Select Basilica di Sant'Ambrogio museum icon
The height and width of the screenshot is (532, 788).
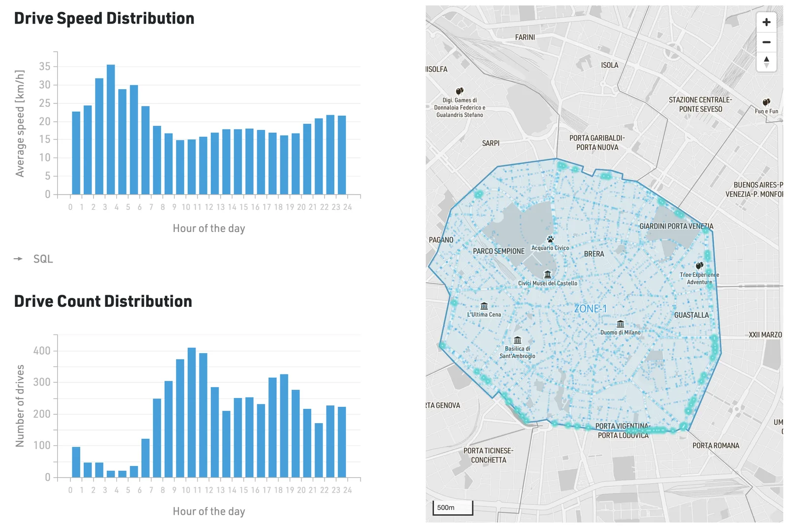(x=518, y=340)
